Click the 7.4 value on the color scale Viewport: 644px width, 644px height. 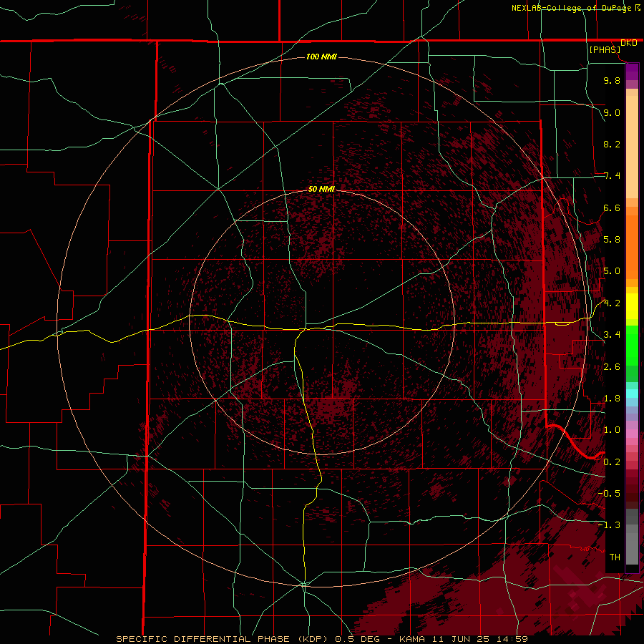click(x=612, y=176)
